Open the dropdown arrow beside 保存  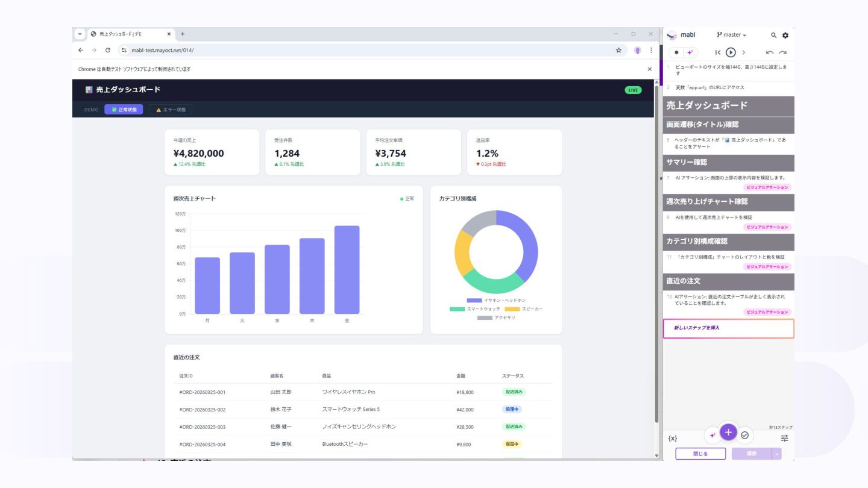[x=777, y=454]
